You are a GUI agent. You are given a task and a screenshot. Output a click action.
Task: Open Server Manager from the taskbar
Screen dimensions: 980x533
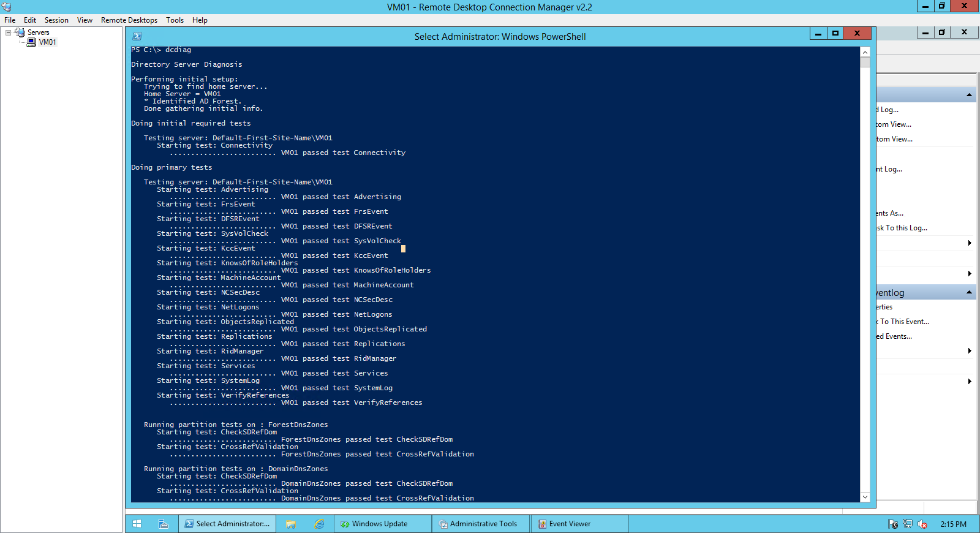point(164,524)
